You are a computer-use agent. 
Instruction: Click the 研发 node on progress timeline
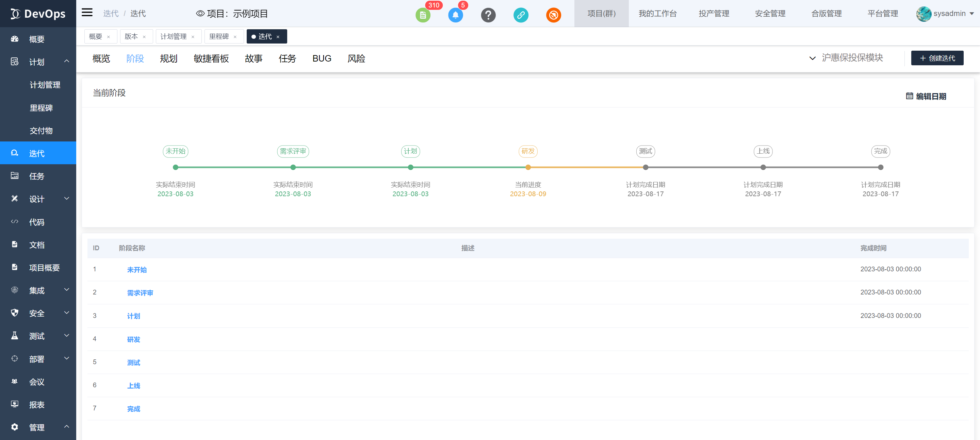click(528, 167)
